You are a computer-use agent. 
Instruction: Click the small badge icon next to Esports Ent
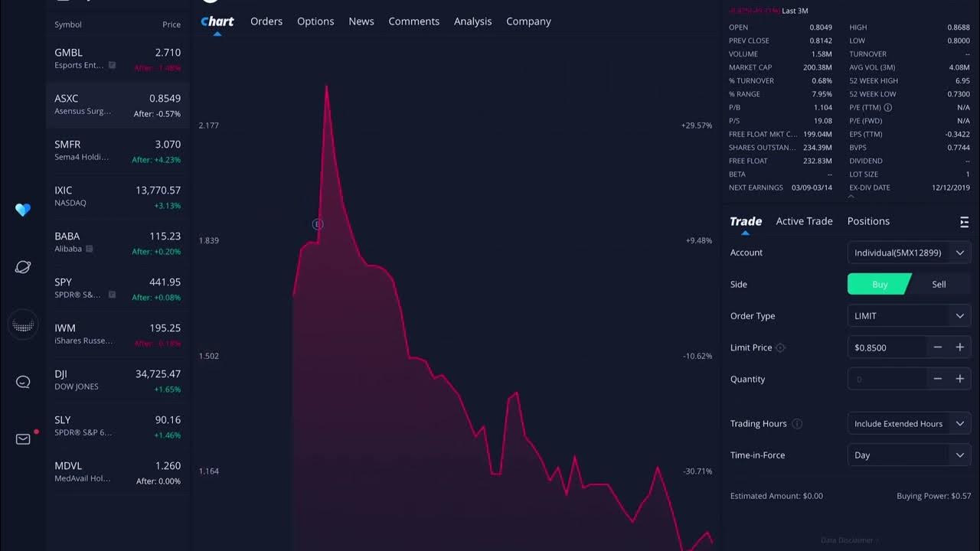pyautogui.click(x=112, y=65)
